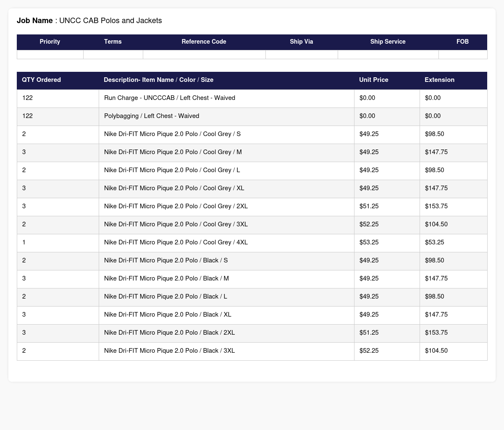This screenshot has width=504, height=430.
Task: Select the Black / 2XL polo description
Action: coord(169,333)
